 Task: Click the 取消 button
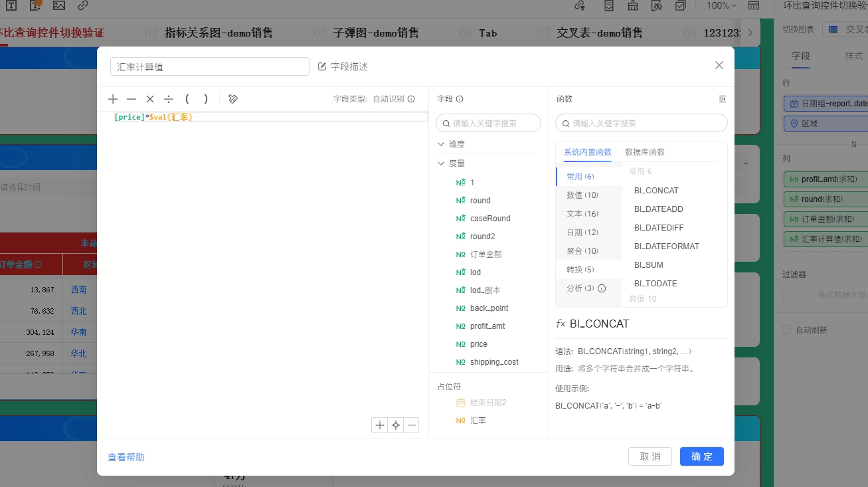click(x=650, y=456)
